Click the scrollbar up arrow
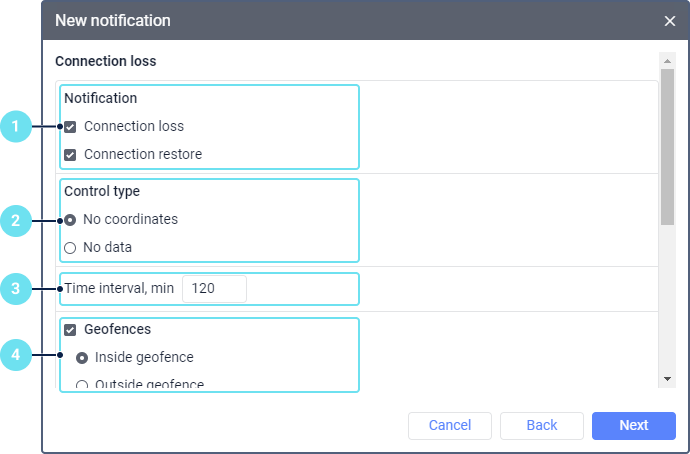The height and width of the screenshot is (454, 690). [667, 61]
